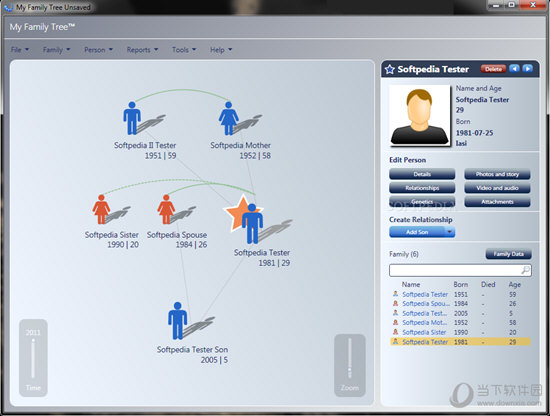
Task: Select the Softpedia Mother female figure
Action: 229,118
